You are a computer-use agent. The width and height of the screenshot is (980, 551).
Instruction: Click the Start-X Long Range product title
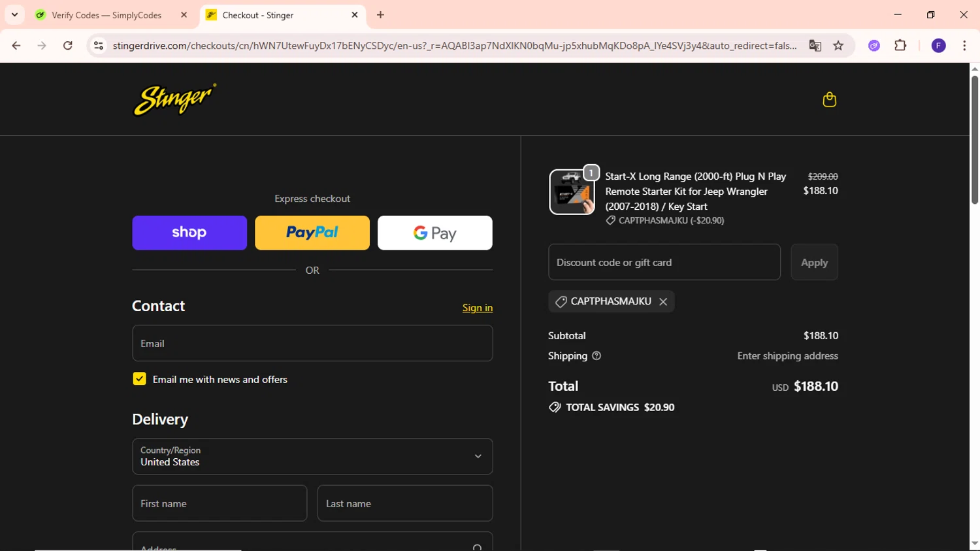coord(696,191)
